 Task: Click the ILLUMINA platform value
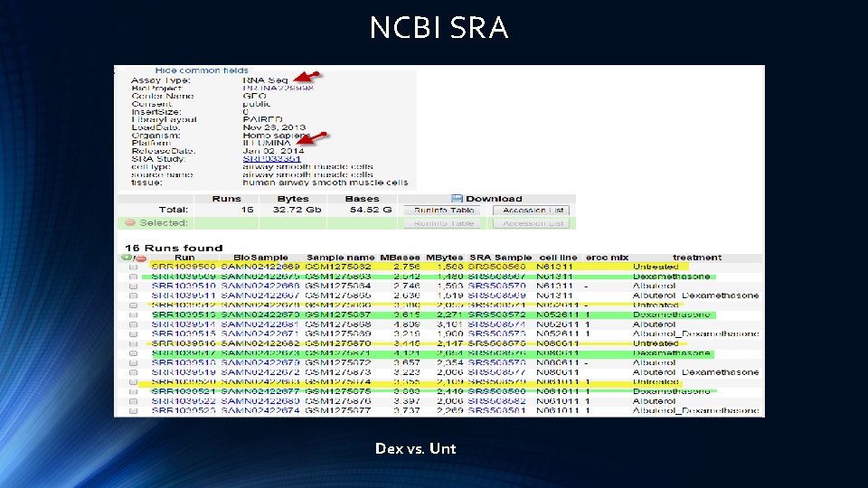(267, 143)
